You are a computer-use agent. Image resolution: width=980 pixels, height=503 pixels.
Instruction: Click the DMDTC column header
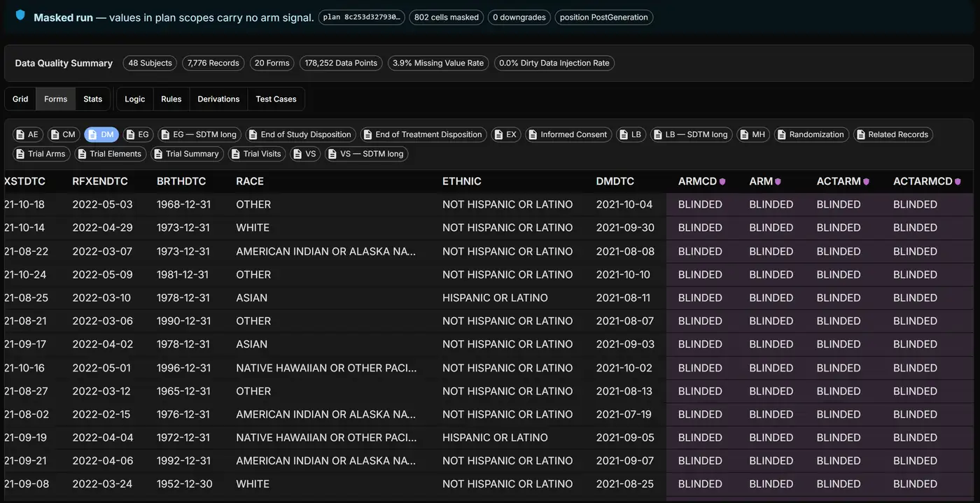[x=615, y=181]
